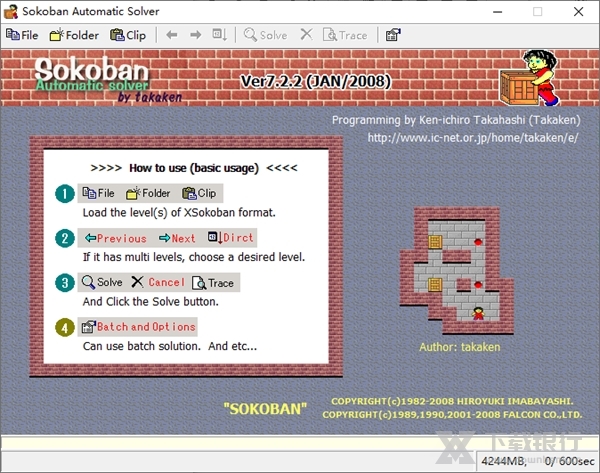Click Batch and Options in how-to step 4
The image size is (600, 473).
(x=139, y=327)
